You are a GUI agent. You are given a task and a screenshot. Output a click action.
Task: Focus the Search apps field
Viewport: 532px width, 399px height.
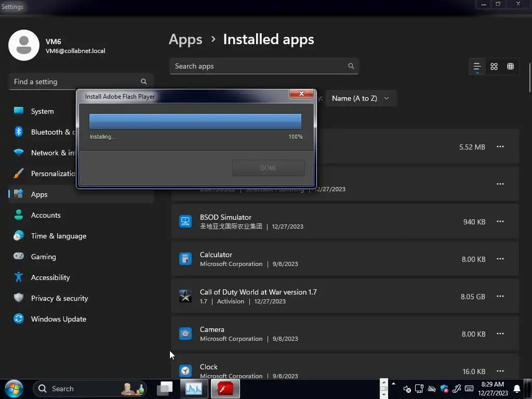pos(264,66)
